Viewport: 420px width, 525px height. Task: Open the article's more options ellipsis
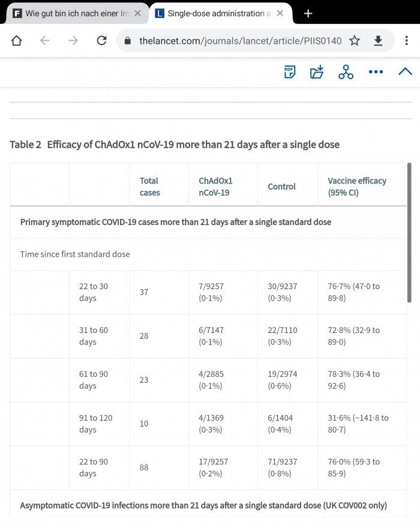[x=376, y=72]
